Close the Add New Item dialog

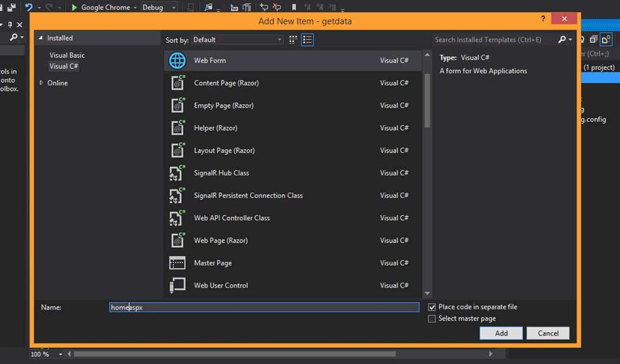(564, 19)
